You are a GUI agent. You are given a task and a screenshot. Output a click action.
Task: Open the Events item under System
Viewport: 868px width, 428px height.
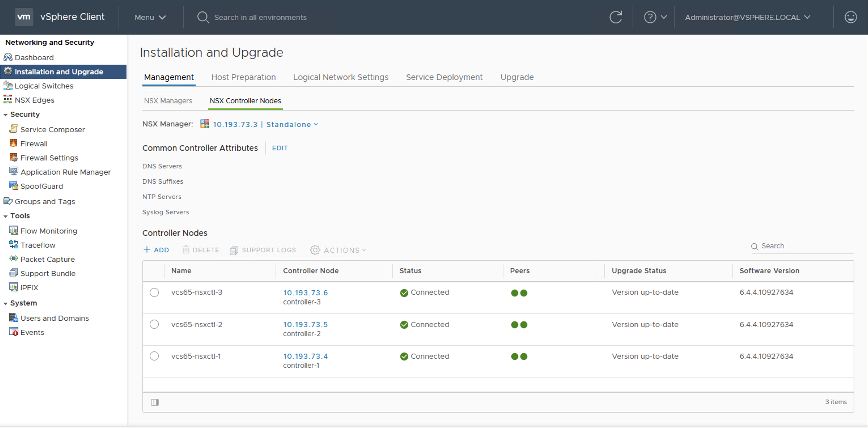click(32, 332)
